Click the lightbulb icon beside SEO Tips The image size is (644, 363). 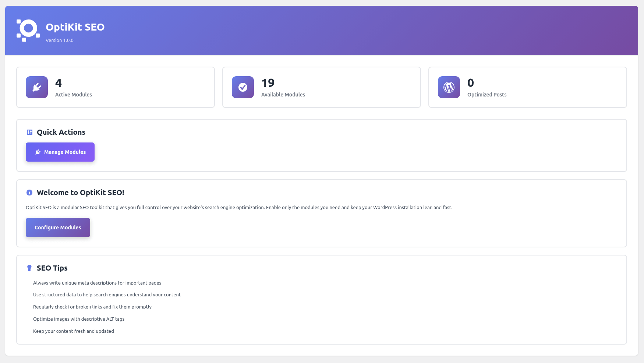click(29, 268)
